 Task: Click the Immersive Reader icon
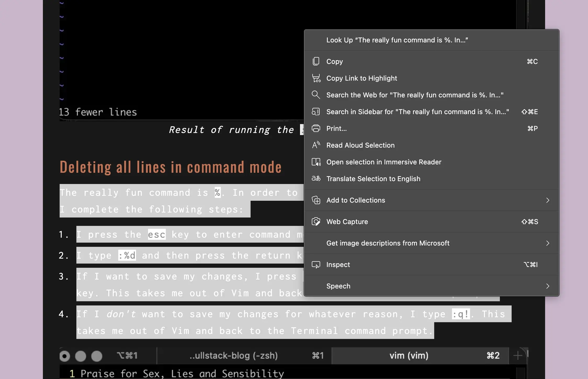click(x=316, y=162)
